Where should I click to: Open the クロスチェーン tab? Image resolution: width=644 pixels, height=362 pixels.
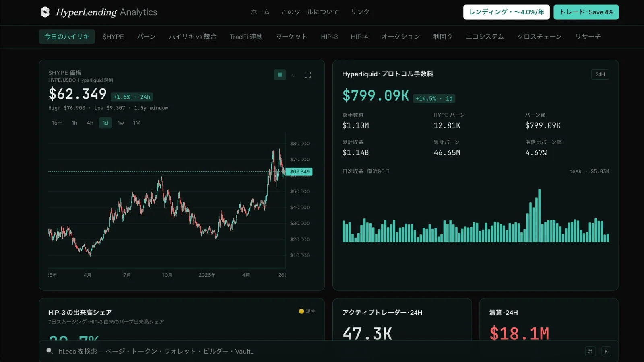tap(539, 37)
